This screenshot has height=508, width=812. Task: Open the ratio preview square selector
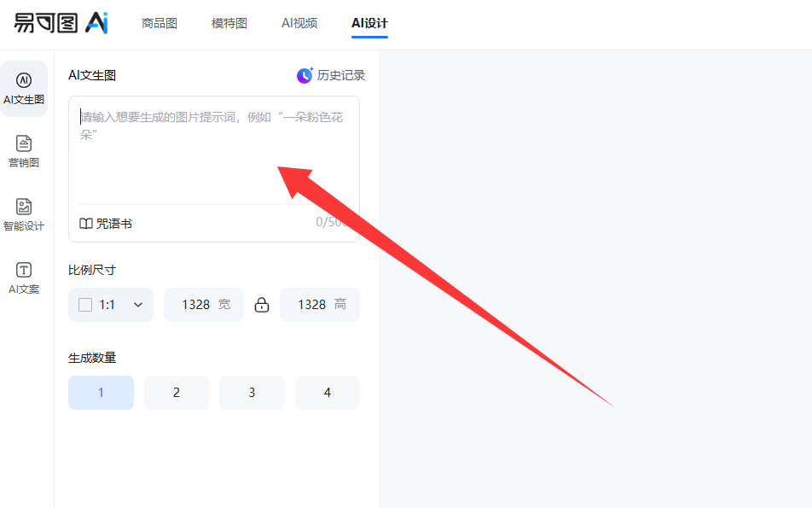click(x=85, y=304)
